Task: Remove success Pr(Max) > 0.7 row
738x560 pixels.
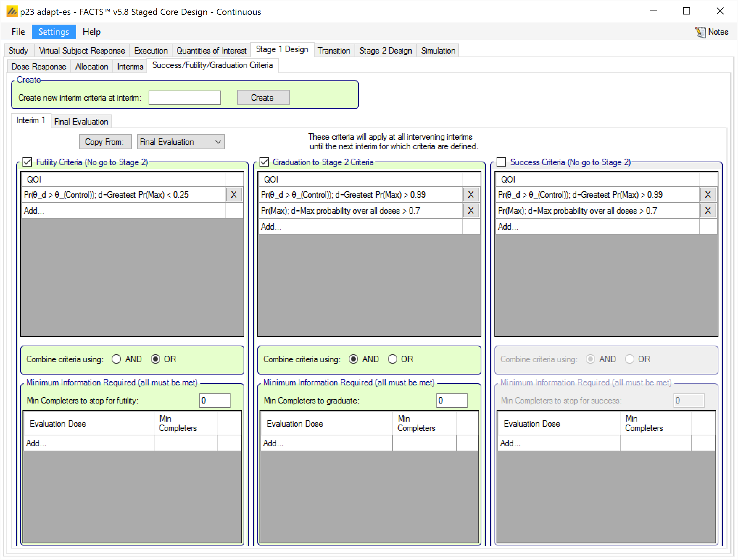Action: coord(708,211)
